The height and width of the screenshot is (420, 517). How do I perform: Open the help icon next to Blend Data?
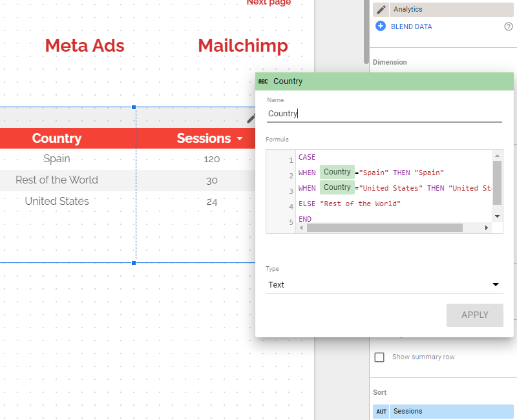[509, 26]
